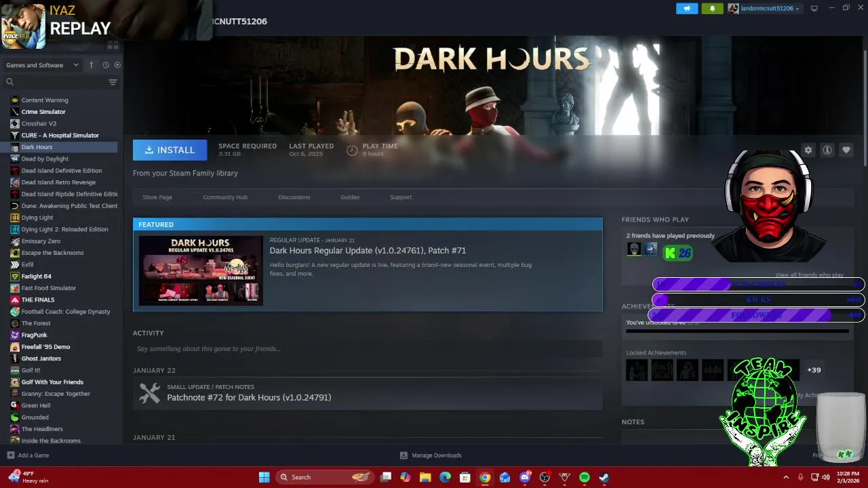Show game info circle icon
This screenshot has width=868, height=488.
827,150
